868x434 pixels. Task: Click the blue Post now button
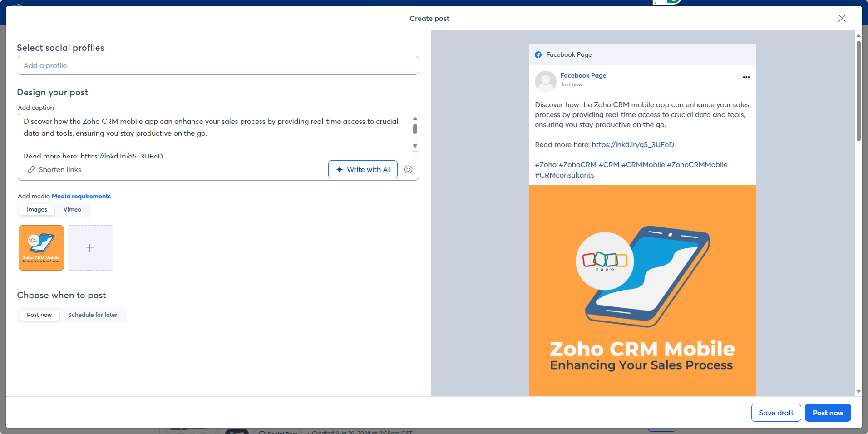point(828,413)
